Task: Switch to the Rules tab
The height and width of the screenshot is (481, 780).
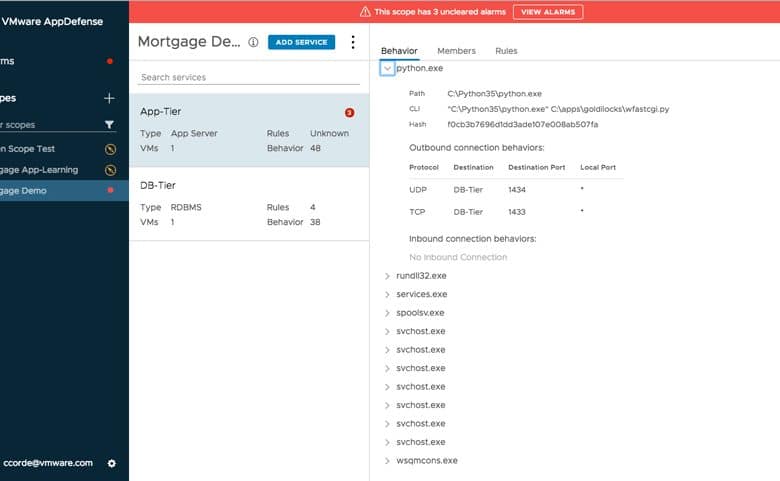Action: coord(506,51)
